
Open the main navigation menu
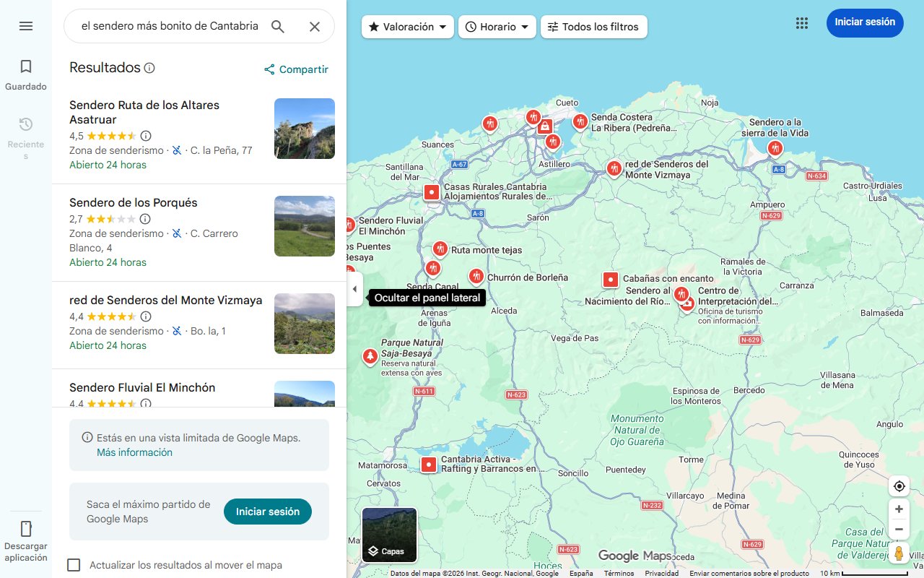[x=26, y=26]
